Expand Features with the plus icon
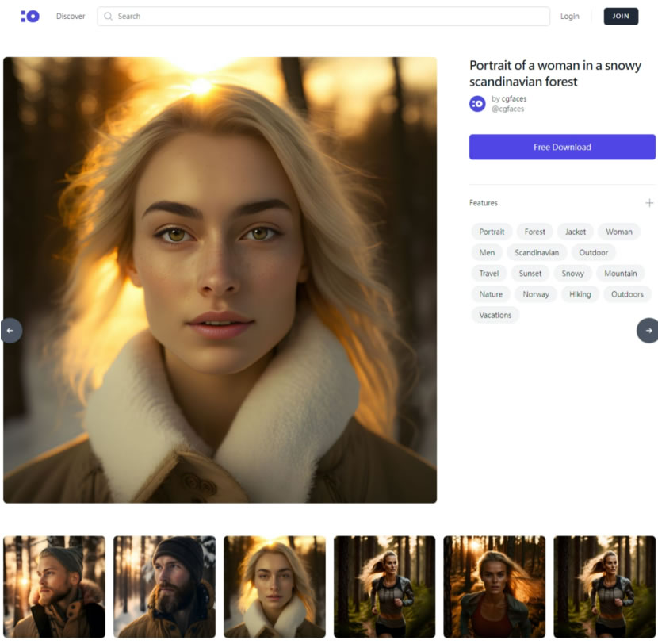Viewport: 658px width, 644px height. pos(648,203)
